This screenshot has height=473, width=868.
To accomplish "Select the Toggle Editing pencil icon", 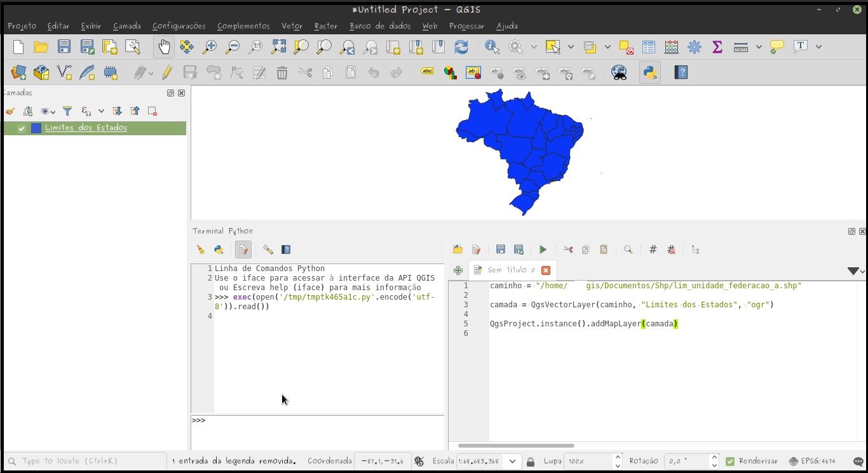I will [x=166, y=72].
